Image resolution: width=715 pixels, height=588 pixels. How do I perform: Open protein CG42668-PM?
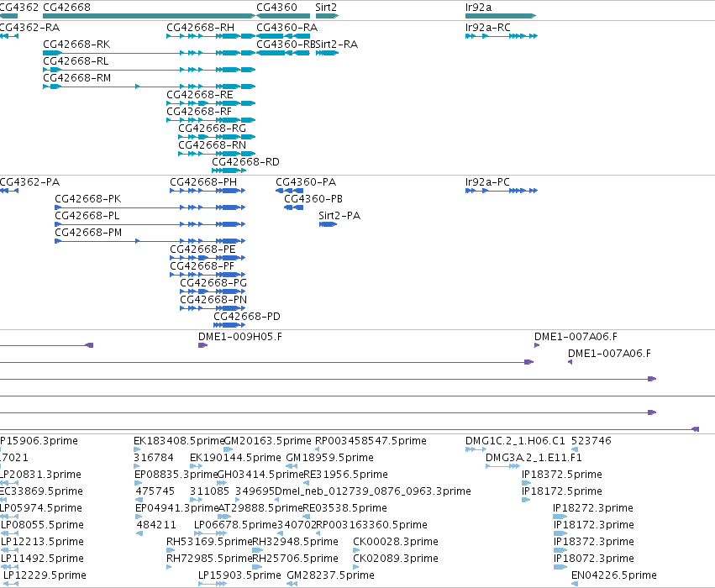88,233
